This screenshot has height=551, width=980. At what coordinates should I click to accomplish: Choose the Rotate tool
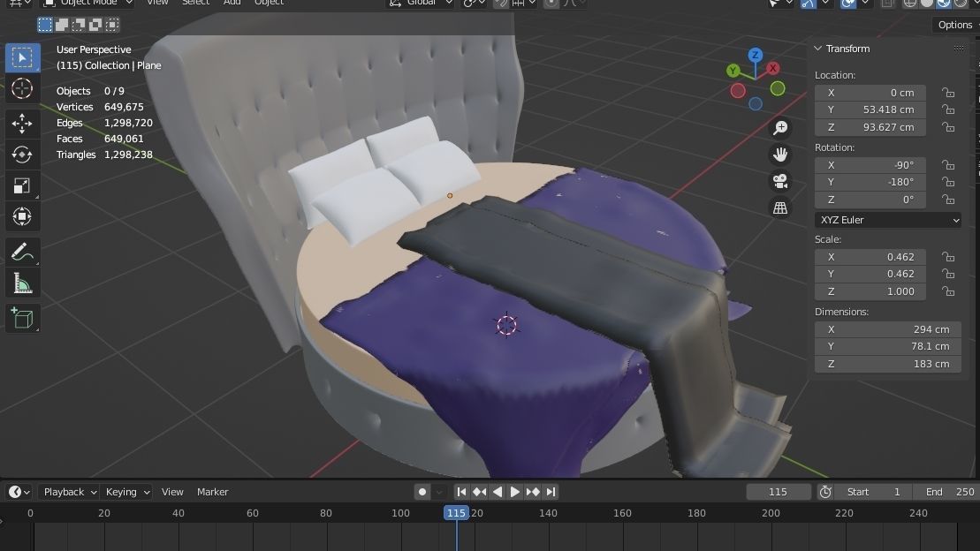click(22, 155)
